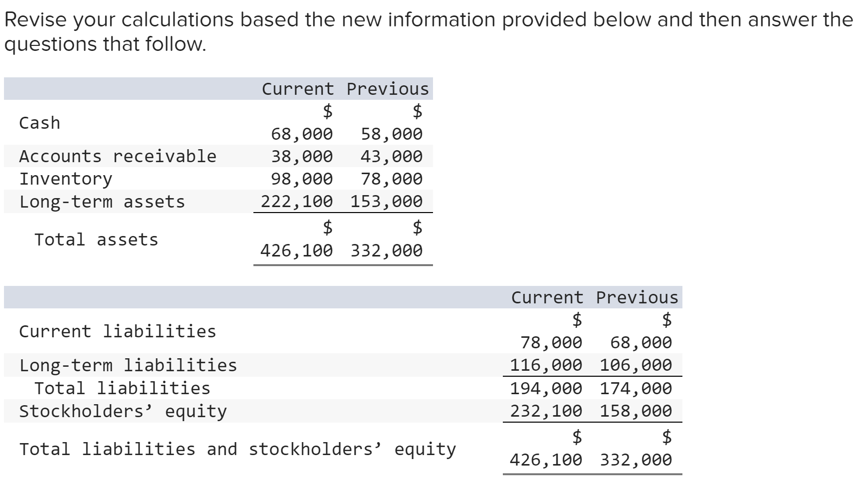This screenshot has height=491, width=868.
Task: Select the Cash row label
Action: 39,123
